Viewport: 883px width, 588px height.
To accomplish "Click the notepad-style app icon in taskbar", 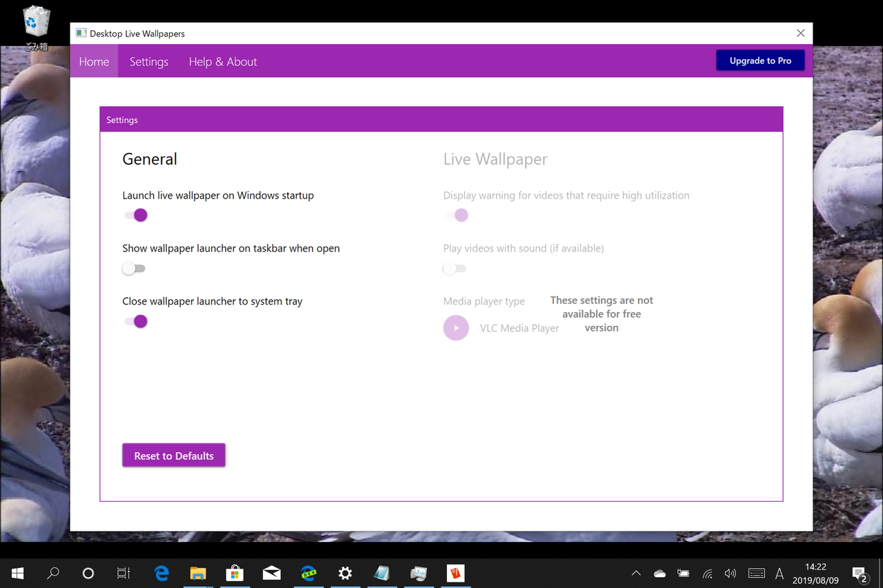I will tap(381, 573).
